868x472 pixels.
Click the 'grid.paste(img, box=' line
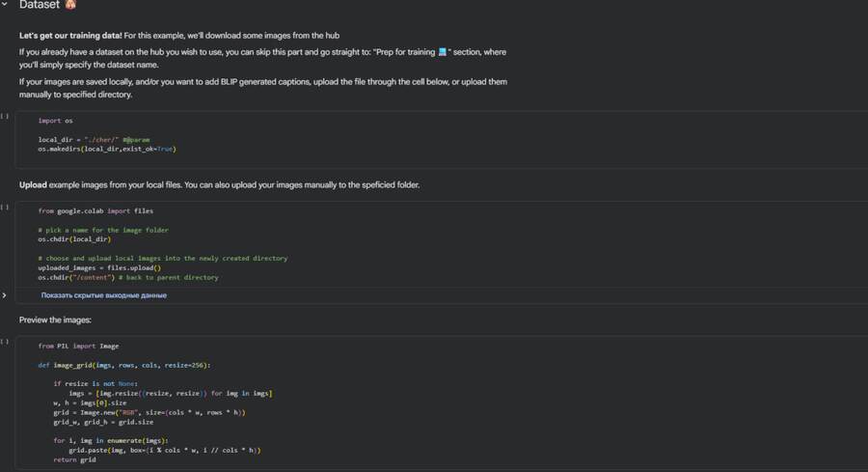[164, 450]
